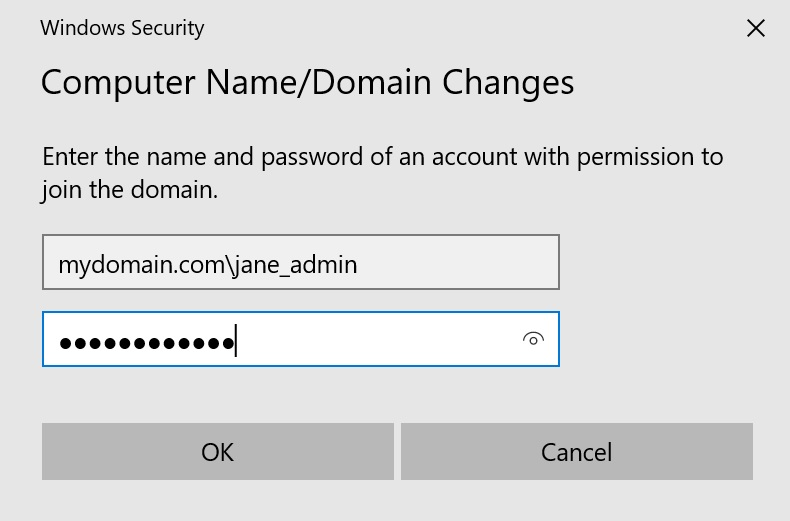The width and height of the screenshot is (790, 521).
Task: Close the Windows Security dialog with X
Action: 756,28
